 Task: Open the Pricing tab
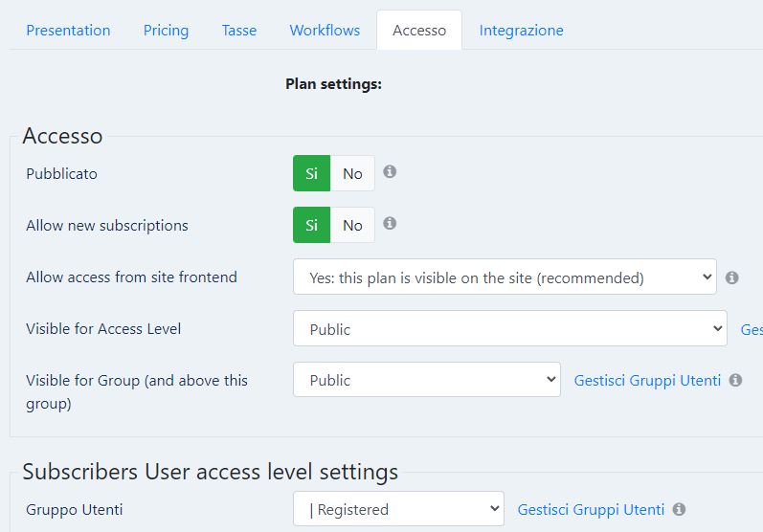coord(166,31)
